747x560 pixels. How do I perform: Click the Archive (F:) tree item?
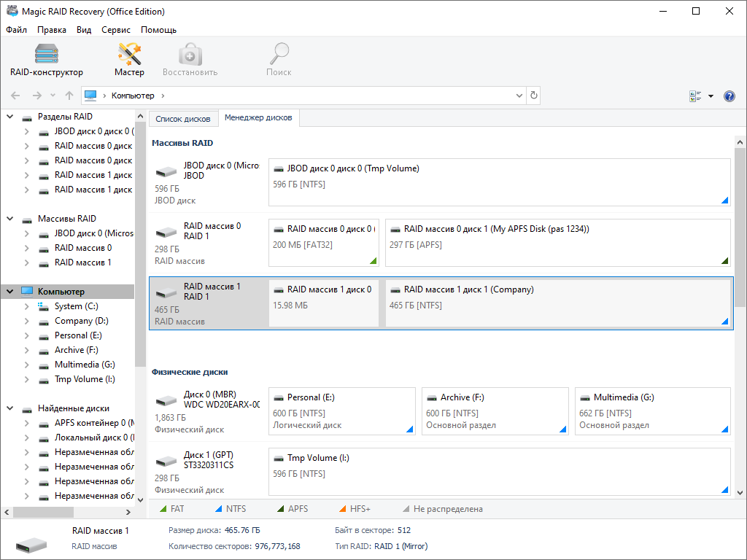[x=75, y=350]
